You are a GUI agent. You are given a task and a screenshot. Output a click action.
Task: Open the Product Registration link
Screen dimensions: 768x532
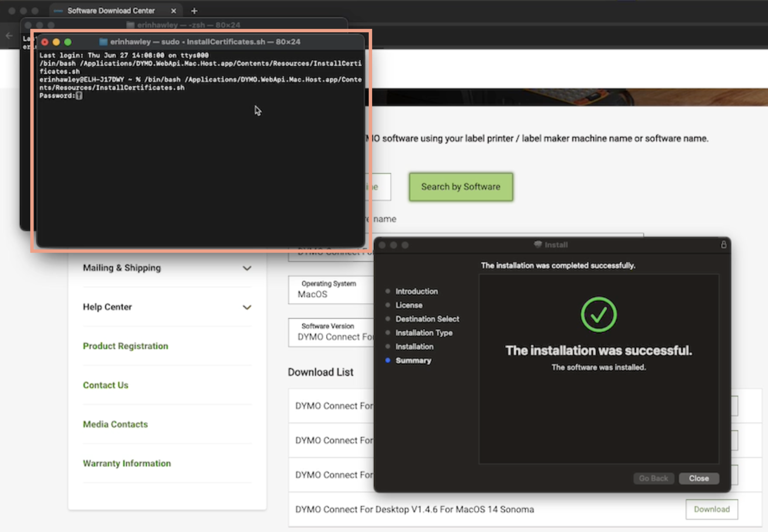(x=125, y=346)
